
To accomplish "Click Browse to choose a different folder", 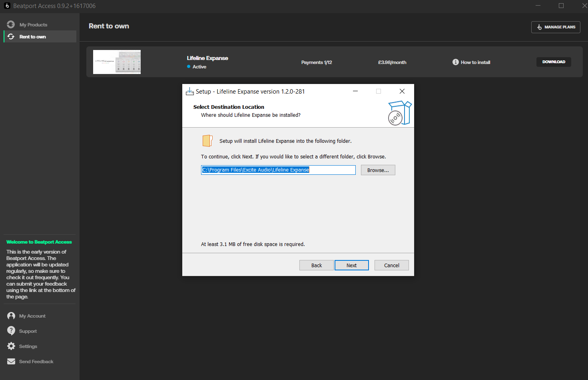I will tap(378, 170).
